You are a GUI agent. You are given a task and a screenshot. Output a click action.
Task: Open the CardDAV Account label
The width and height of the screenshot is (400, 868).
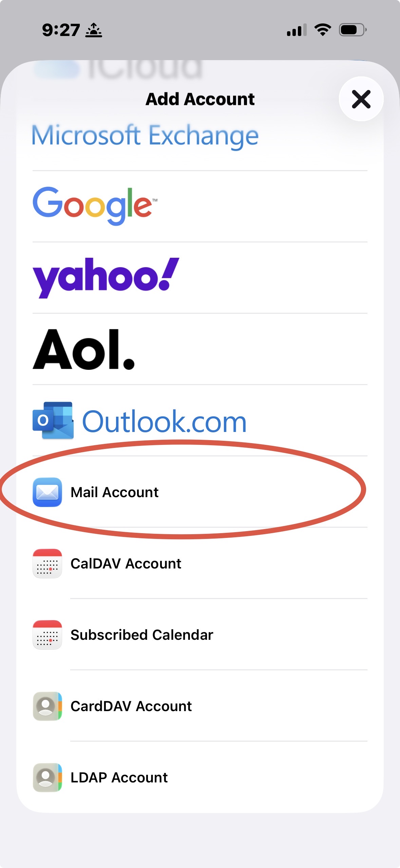click(x=131, y=706)
